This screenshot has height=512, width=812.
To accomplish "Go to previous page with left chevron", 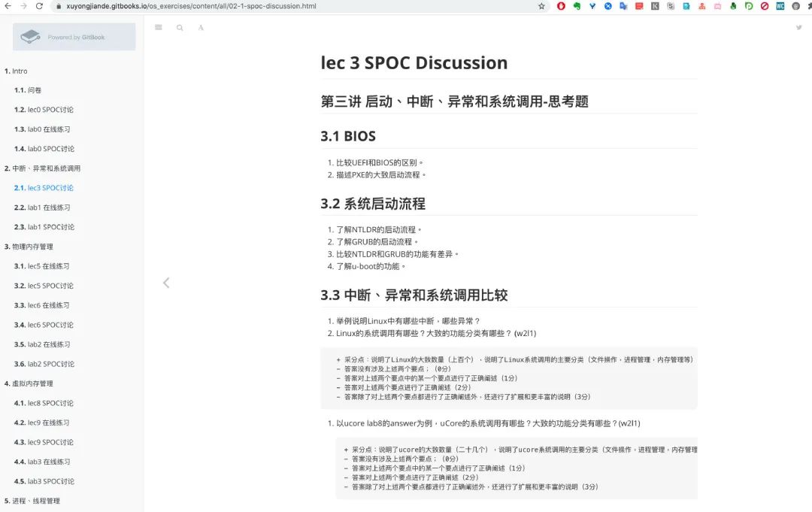I will tap(166, 283).
